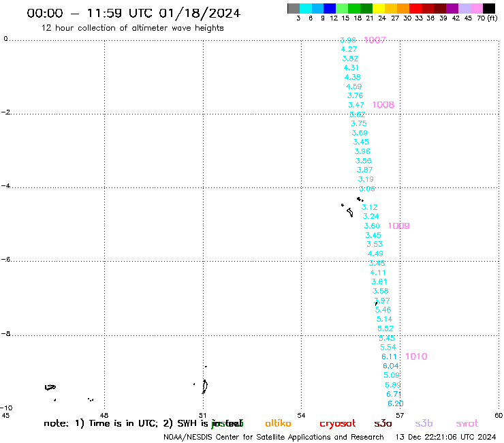Viewport: 504px width, 443px height.
Task: Click the wave height value 6.11
Action: (x=390, y=356)
